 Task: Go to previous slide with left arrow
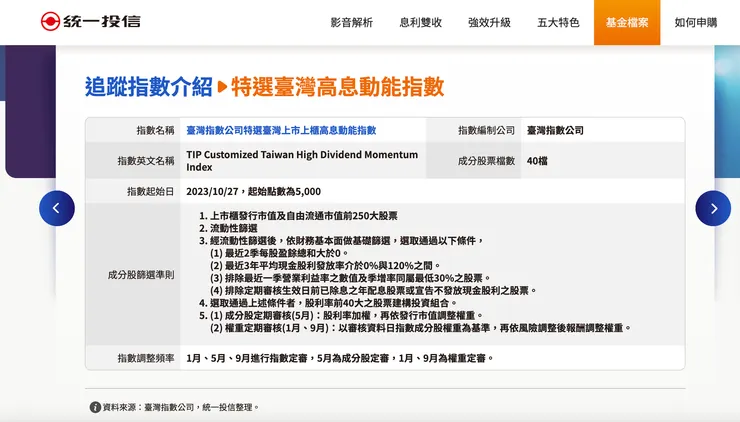[x=57, y=208]
